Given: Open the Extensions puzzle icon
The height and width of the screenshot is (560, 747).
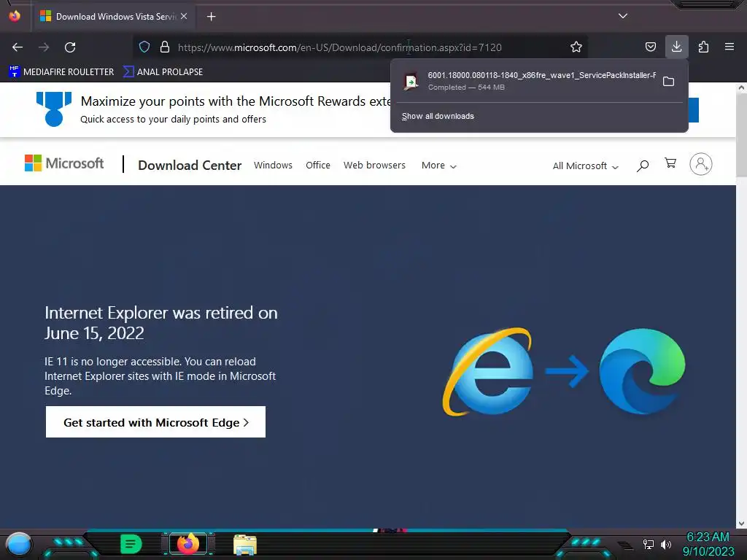Looking at the screenshot, I should (703, 47).
